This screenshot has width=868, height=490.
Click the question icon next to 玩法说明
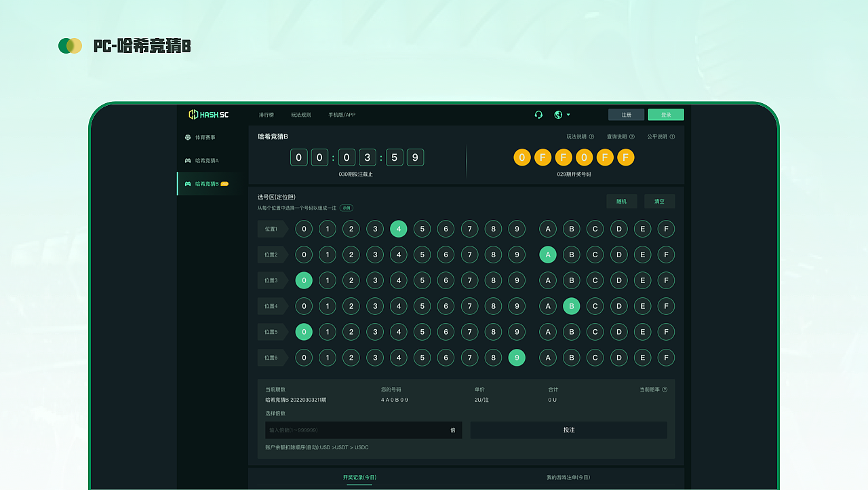pyautogui.click(x=591, y=136)
